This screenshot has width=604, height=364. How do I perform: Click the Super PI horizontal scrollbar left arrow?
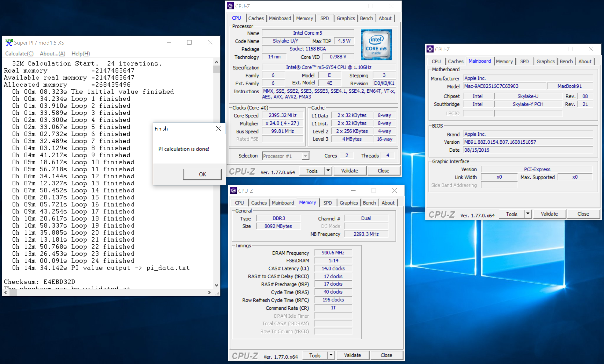pyautogui.click(x=6, y=292)
